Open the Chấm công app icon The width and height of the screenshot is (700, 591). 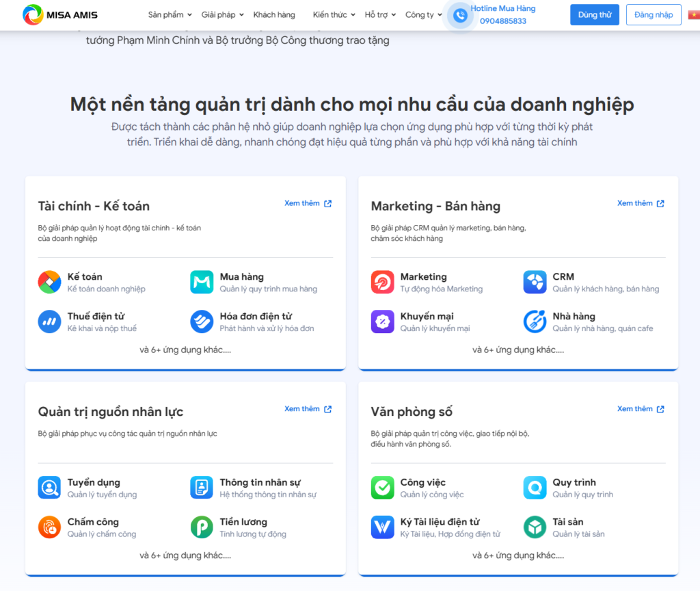49,527
